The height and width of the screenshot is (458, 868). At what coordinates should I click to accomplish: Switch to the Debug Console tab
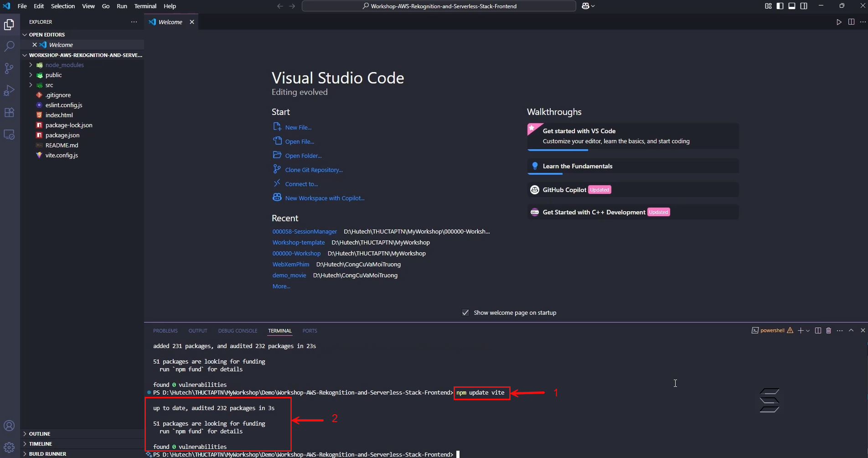point(238,331)
